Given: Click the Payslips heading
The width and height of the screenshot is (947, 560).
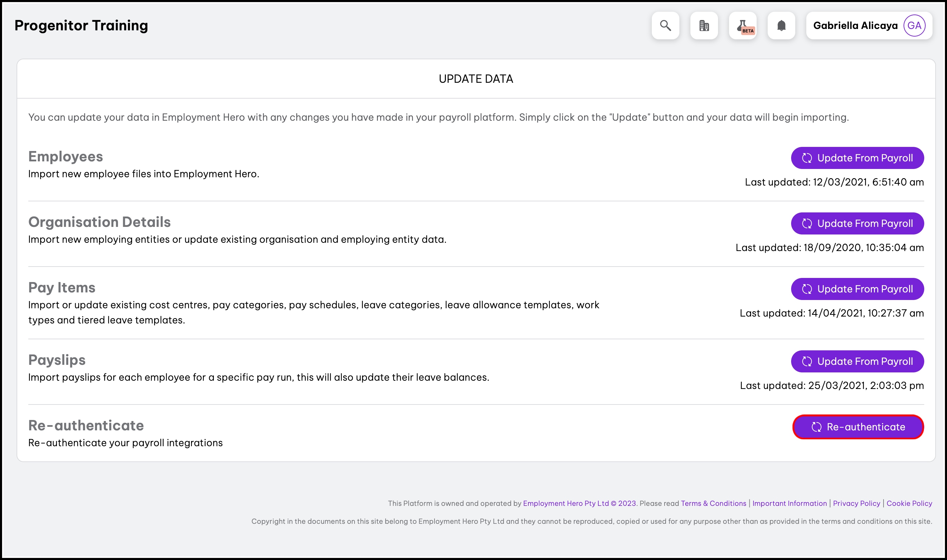Looking at the screenshot, I should pyautogui.click(x=57, y=360).
